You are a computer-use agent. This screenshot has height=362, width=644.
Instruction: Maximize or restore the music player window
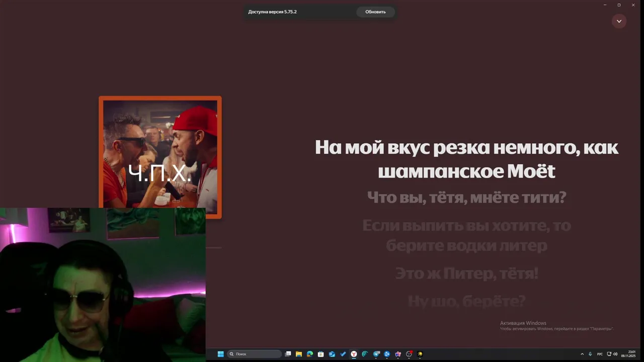pyautogui.click(x=619, y=5)
